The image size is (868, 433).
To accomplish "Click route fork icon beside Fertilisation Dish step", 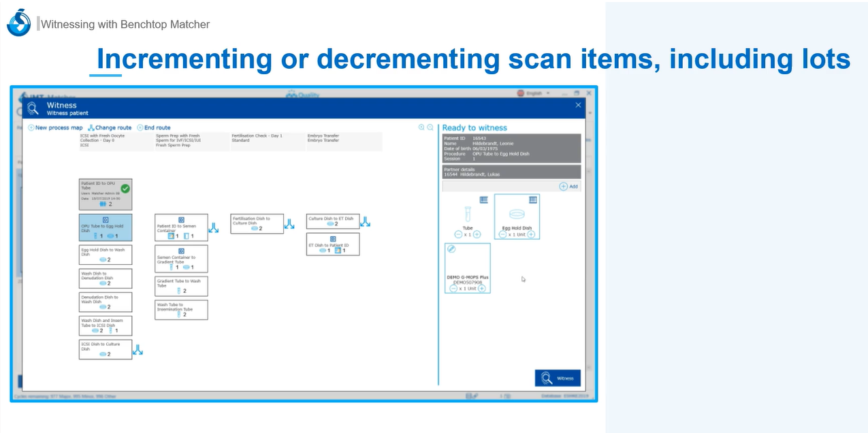I will [x=289, y=223].
